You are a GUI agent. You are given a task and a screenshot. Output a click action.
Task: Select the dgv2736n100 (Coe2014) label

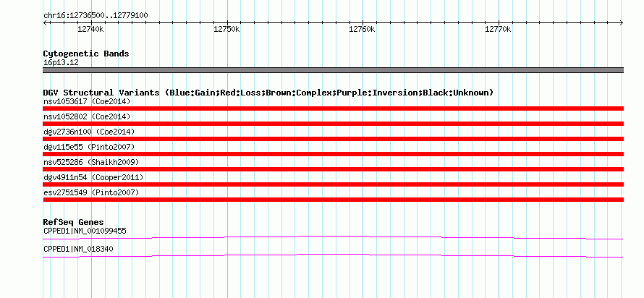pyautogui.click(x=89, y=132)
